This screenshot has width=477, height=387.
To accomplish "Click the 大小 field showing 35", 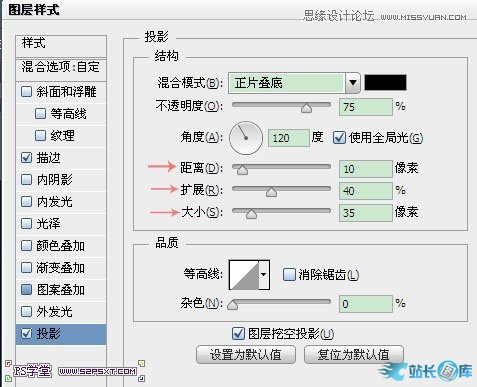I will click(x=366, y=213).
